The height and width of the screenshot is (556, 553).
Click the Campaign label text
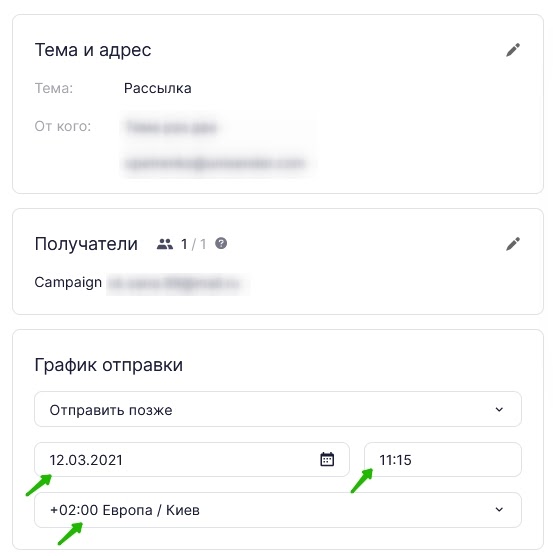[x=68, y=283]
